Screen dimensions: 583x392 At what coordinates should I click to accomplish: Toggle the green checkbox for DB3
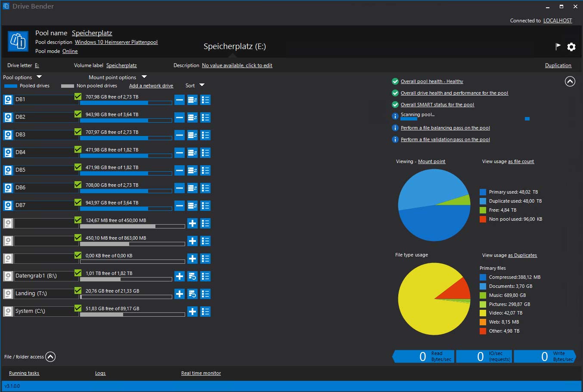tap(78, 132)
